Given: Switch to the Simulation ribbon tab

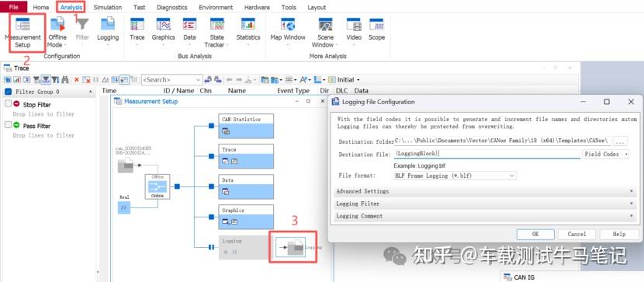Looking at the screenshot, I should [108, 8].
